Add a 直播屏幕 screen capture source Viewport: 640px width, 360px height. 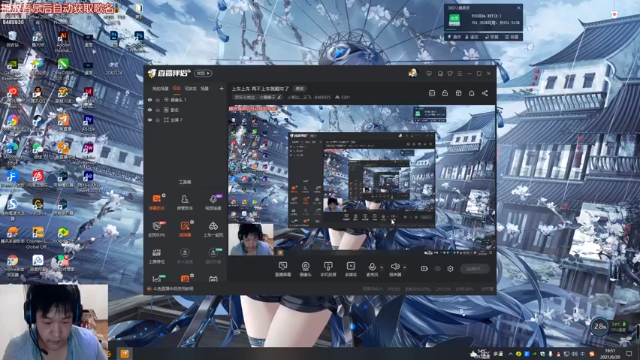[283, 269]
